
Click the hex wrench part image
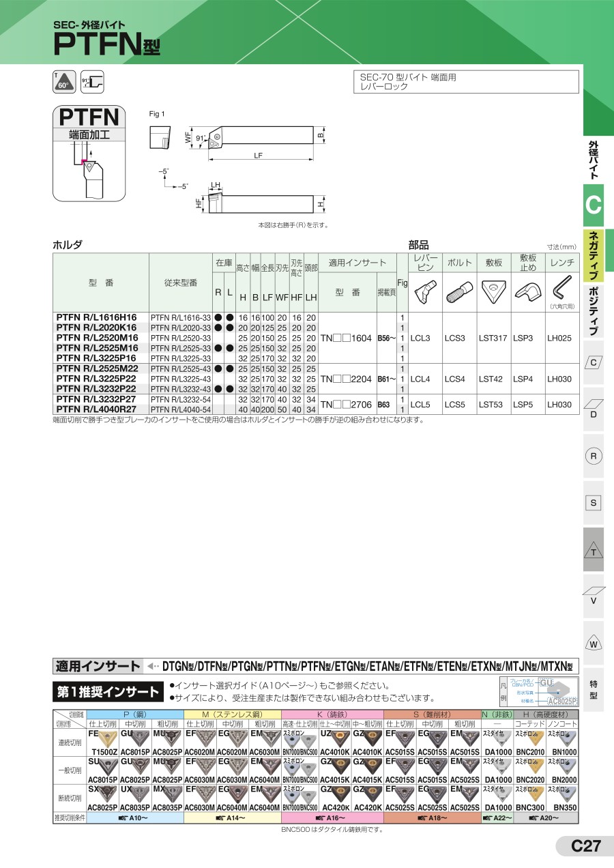(x=561, y=289)
